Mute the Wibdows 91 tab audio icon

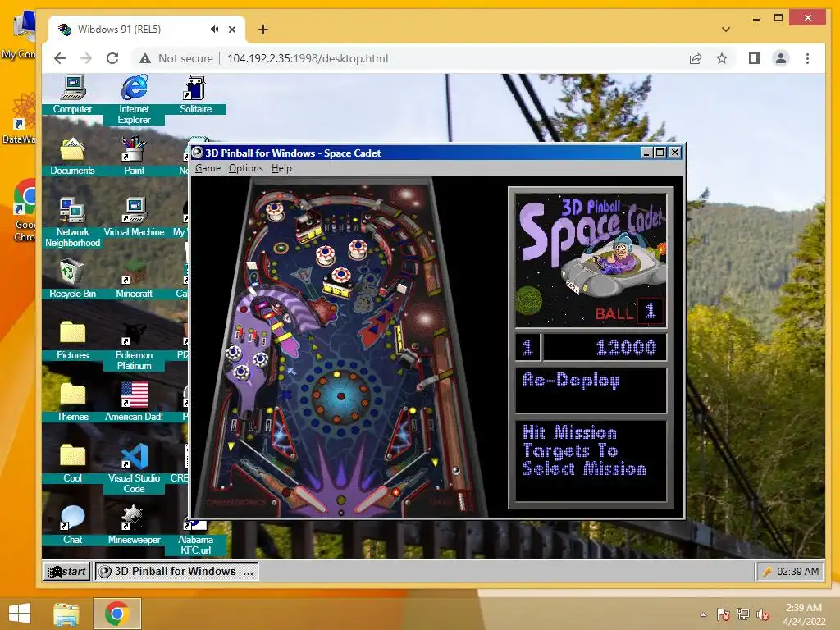click(x=214, y=30)
